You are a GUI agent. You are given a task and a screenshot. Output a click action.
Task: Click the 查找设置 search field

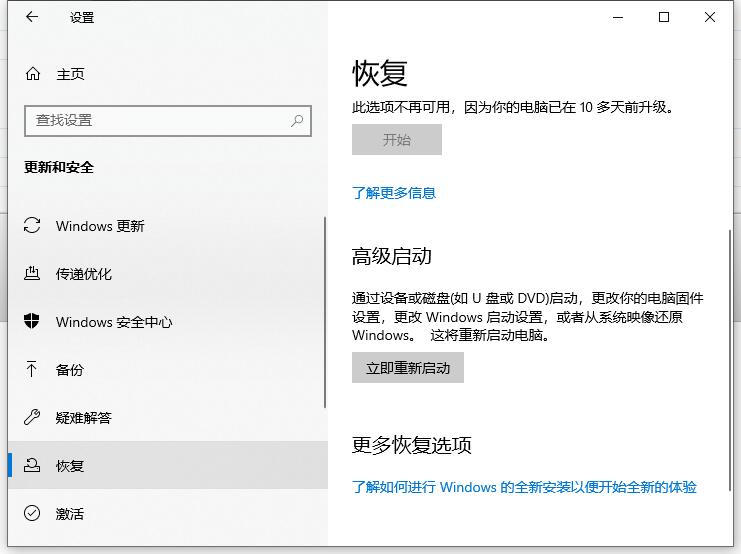(168, 121)
